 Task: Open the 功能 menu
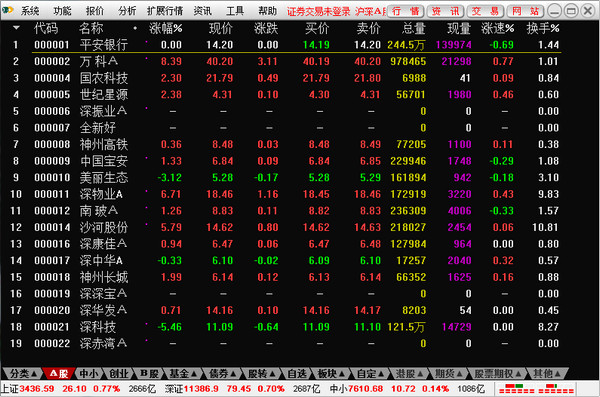62,11
